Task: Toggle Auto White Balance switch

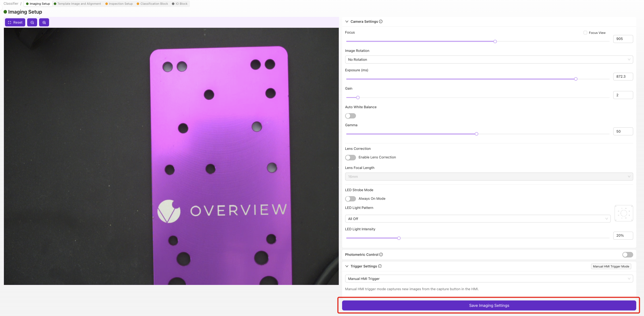Action: (x=350, y=116)
